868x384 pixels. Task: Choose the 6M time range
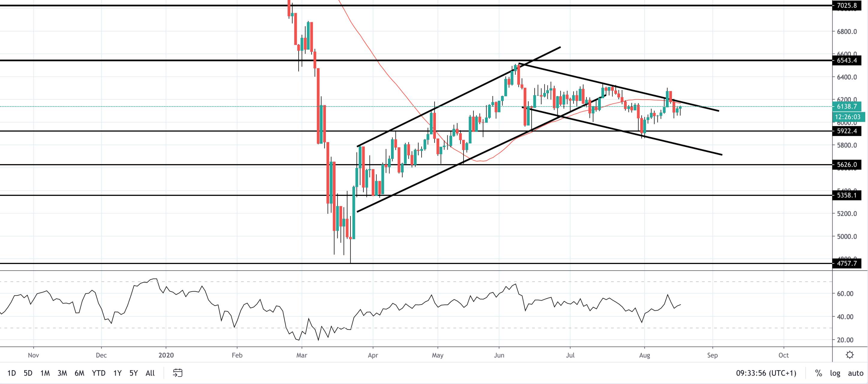[x=79, y=373]
